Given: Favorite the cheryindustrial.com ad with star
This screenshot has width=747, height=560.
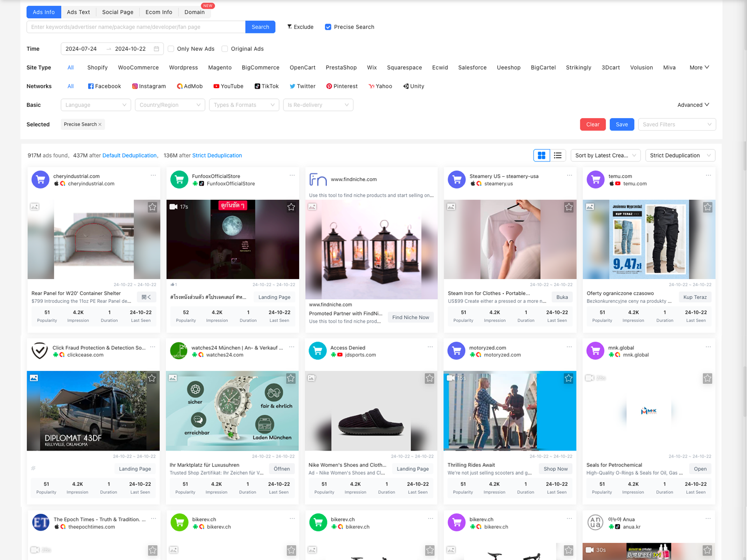Looking at the screenshot, I should [153, 207].
